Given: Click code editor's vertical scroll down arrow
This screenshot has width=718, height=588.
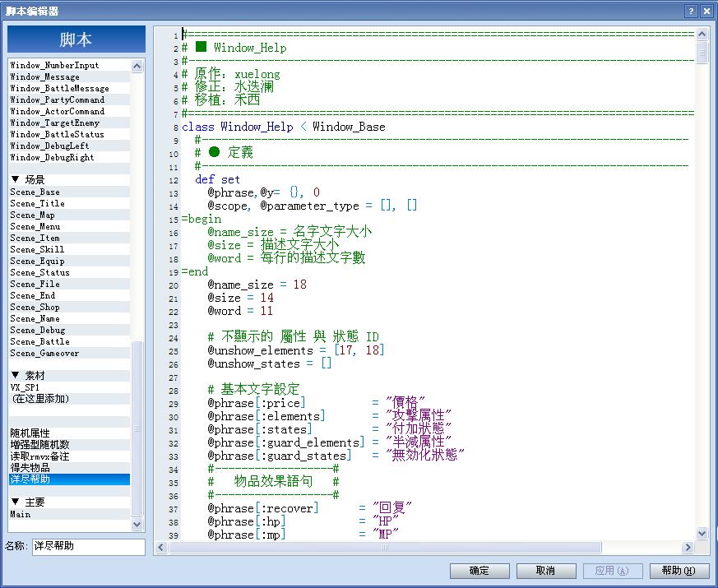Looking at the screenshot, I should pos(702,533).
